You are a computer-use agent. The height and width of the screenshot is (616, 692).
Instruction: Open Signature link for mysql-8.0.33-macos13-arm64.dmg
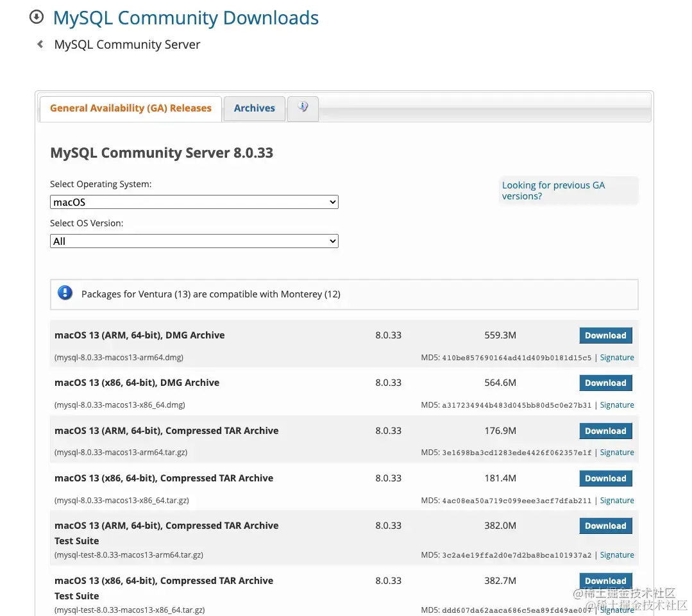(617, 357)
